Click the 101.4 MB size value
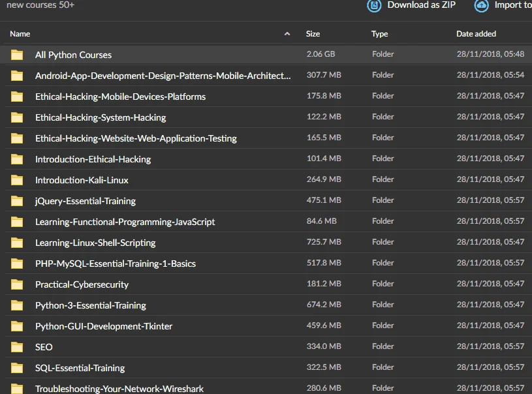The image size is (532, 394). (324, 159)
